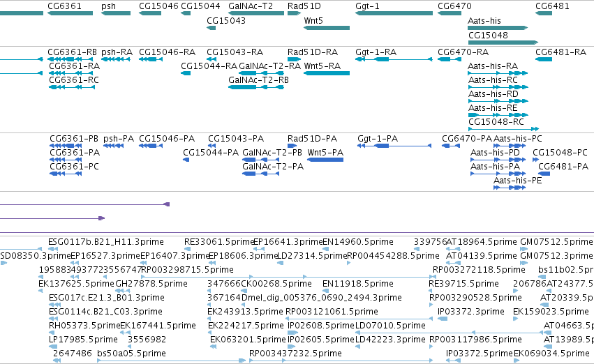The width and height of the screenshot is (594, 364).
Task: Click the CG15044 gene label
Action: (200, 6)
